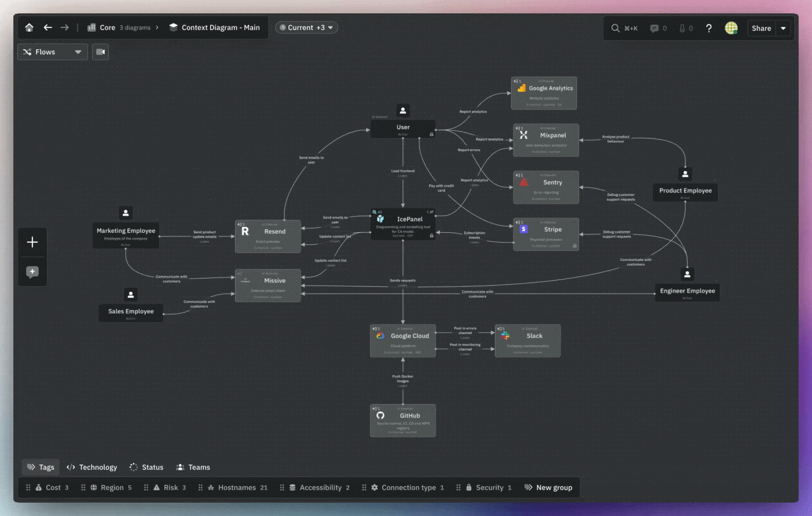
Task: Toggle the Cost tag group
Action: coord(52,488)
